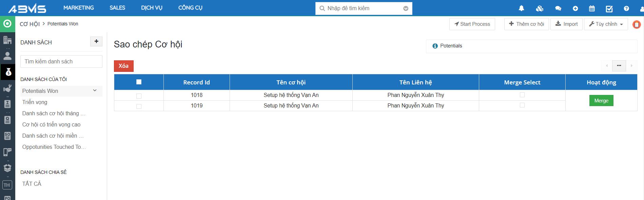Open the DỊCH VỤ menu

tap(152, 8)
